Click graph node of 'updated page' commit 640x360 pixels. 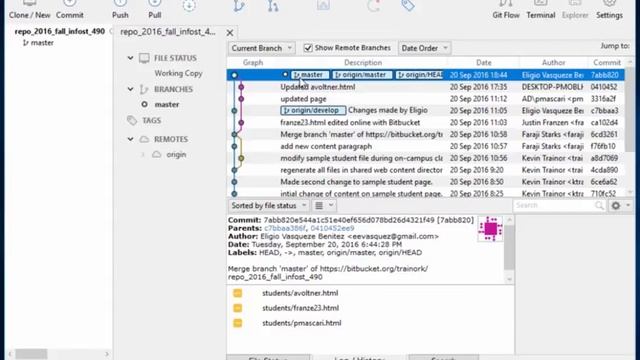241,99
